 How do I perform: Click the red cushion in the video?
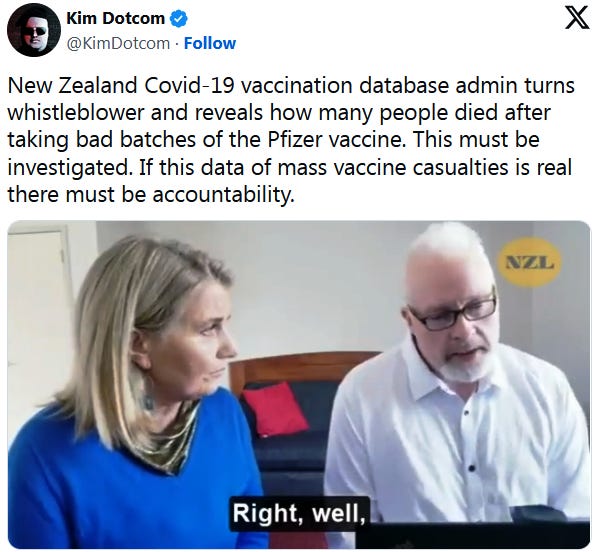[275, 409]
